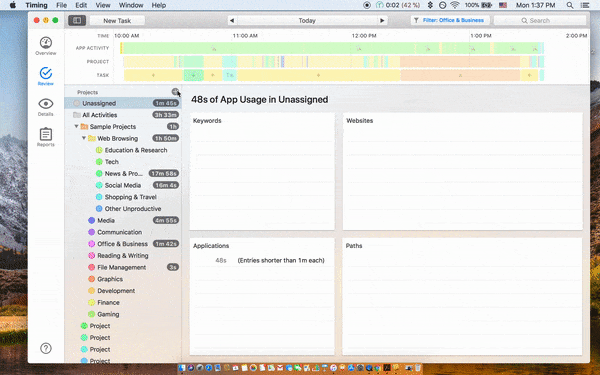Open the View menu

pyautogui.click(x=103, y=5)
